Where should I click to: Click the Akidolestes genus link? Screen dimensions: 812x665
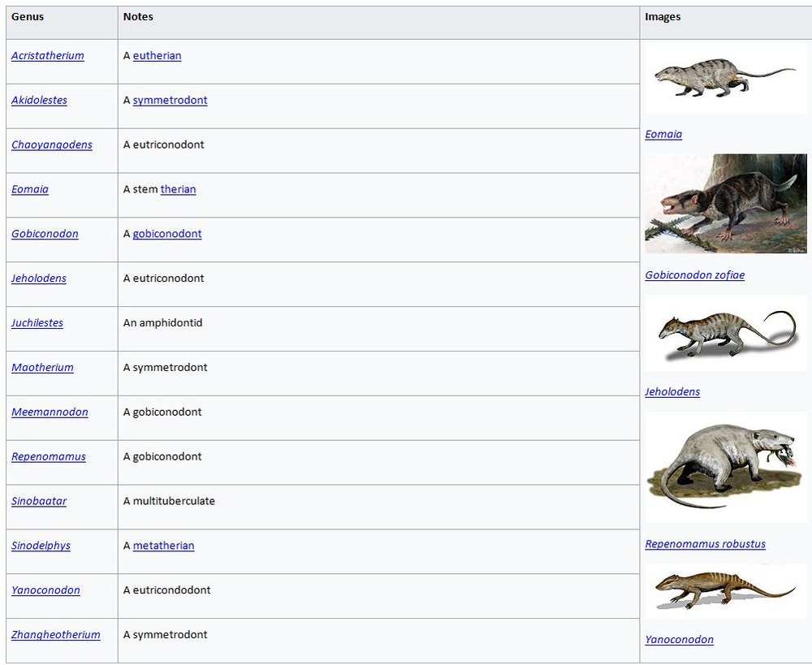[39, 101]
